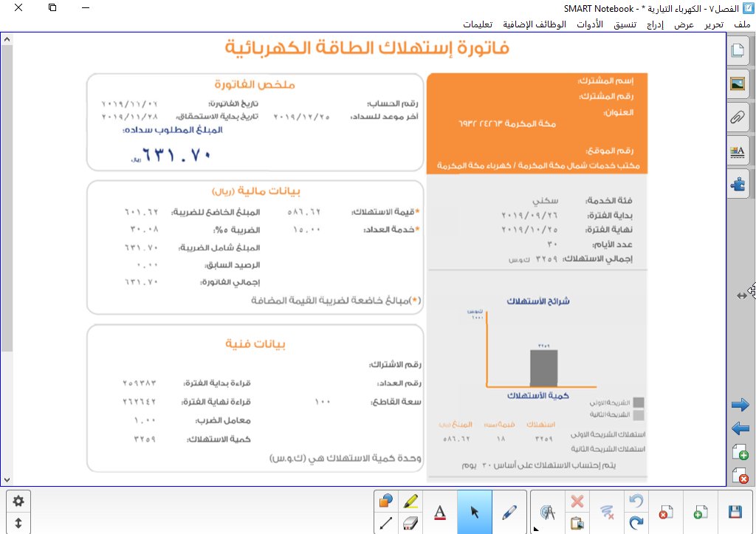Select the Text tool with red underlined A
This screenshot has width=756, height=534.
(x=440, y=513)
